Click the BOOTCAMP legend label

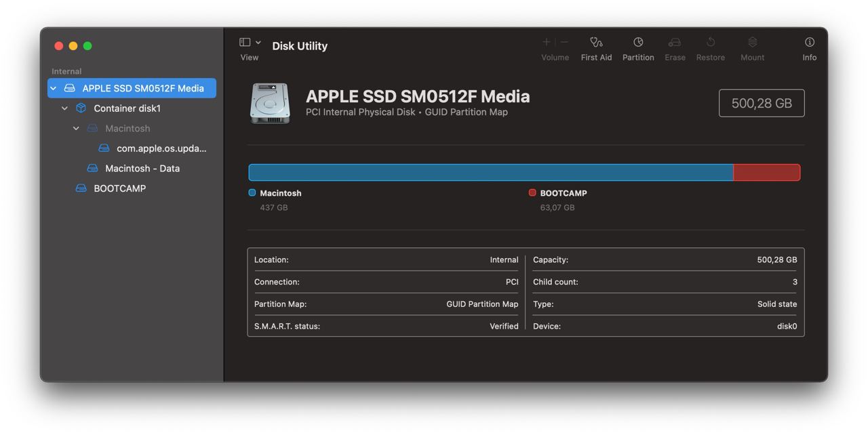(x=564, y=193)
